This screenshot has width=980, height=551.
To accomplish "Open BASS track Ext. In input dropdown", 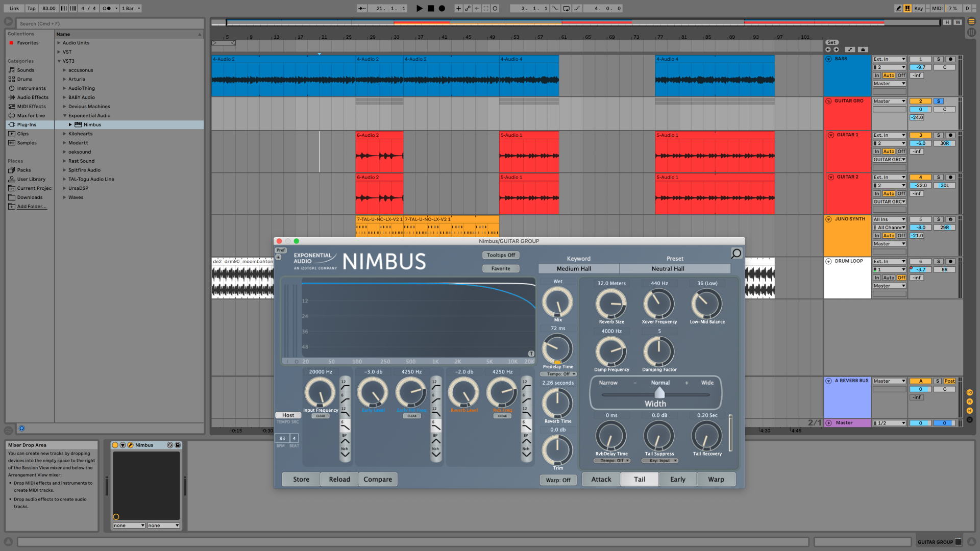I will click(889, 59).
